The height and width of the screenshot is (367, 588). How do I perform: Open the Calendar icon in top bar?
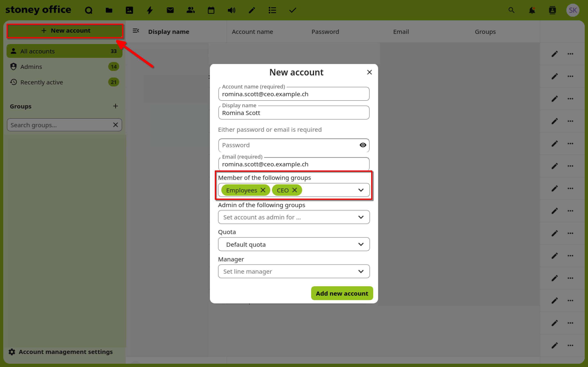(x=211, y=10)
